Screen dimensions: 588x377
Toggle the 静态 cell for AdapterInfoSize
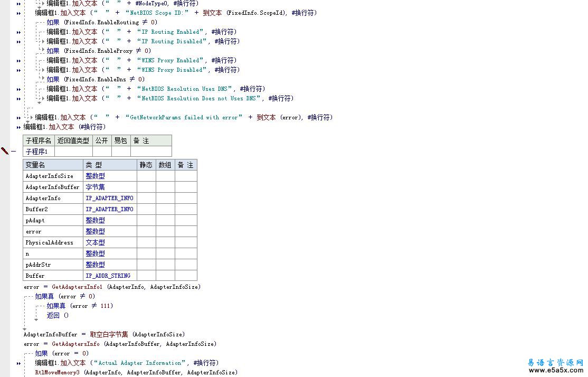point(146,176)
